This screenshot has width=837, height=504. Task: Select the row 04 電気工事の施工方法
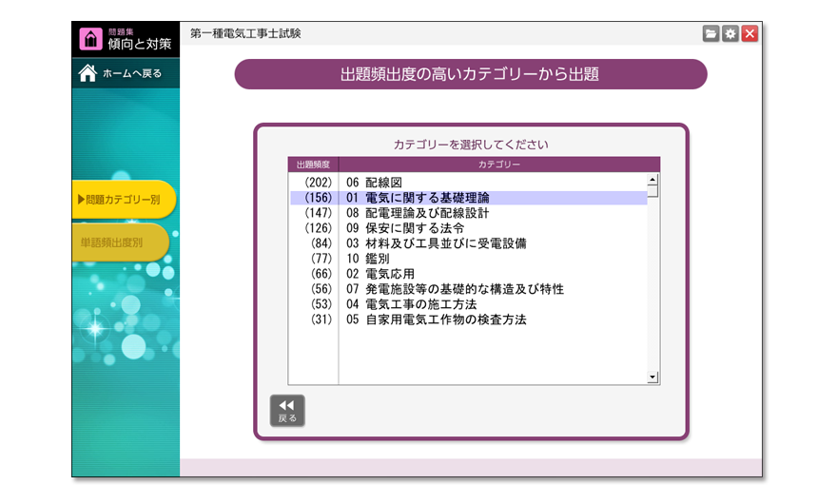[469, 304]
